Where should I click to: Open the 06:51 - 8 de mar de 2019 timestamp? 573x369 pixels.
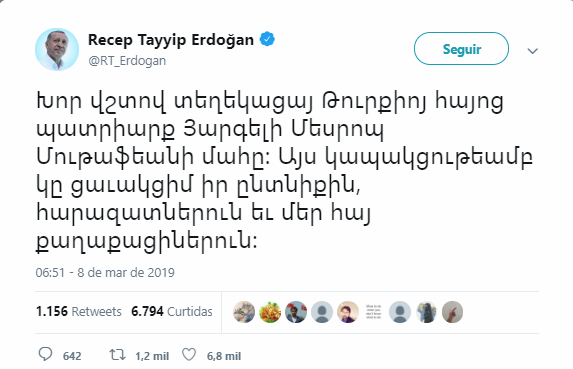(105, 273)
